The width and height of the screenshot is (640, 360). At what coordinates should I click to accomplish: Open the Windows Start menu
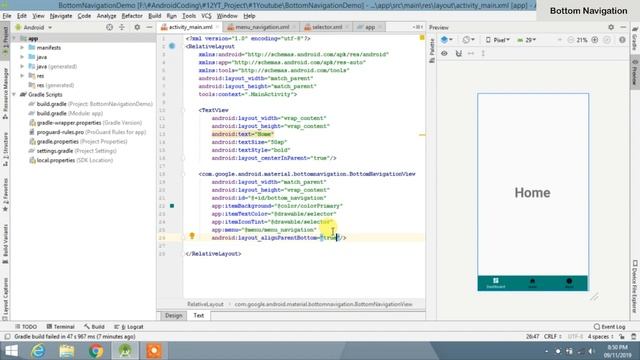[11, 351]
